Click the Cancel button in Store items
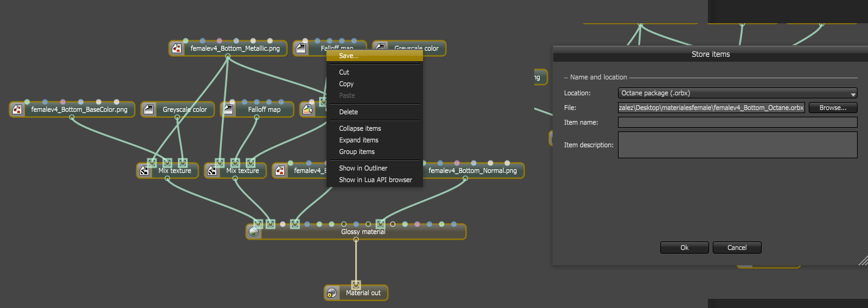868x308 pixels. coord(737,248)
